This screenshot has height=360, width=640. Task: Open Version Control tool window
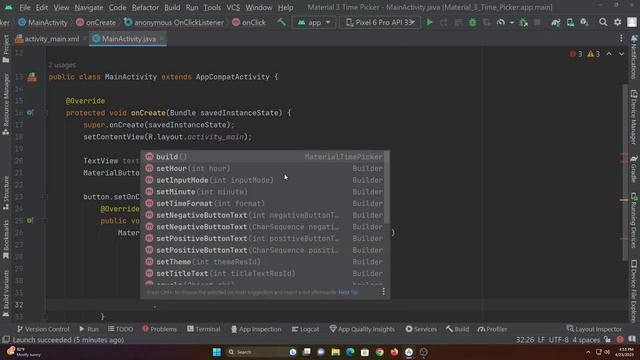pyautogui.click(x=43, y=329)
